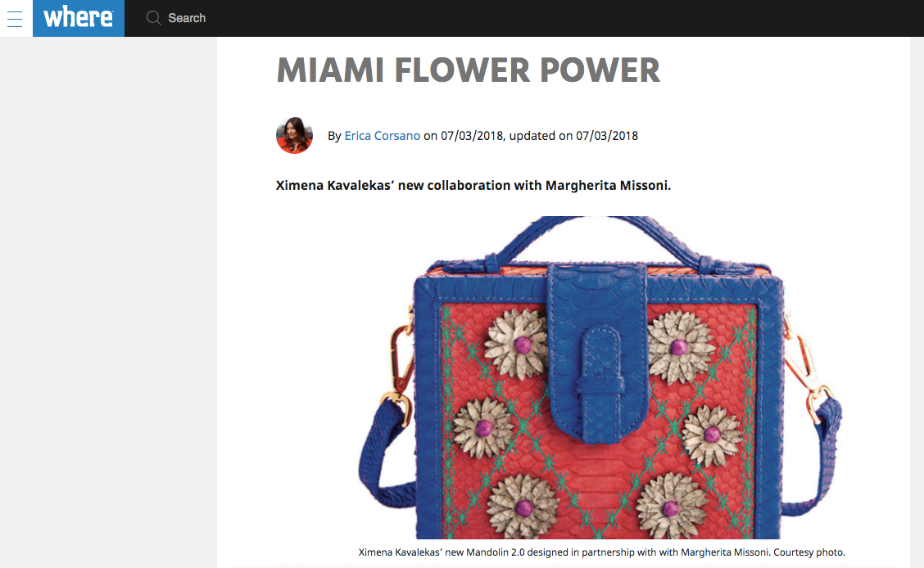Click the blue buckle flap on bag

[x=598, y=354]
